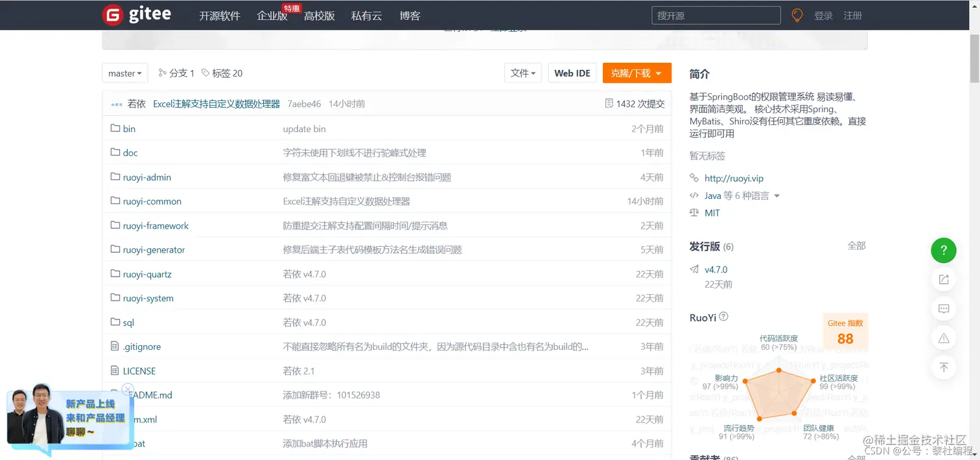Open the ruoyi-common folder
980x460 pixels.
[x=152, y=201]
